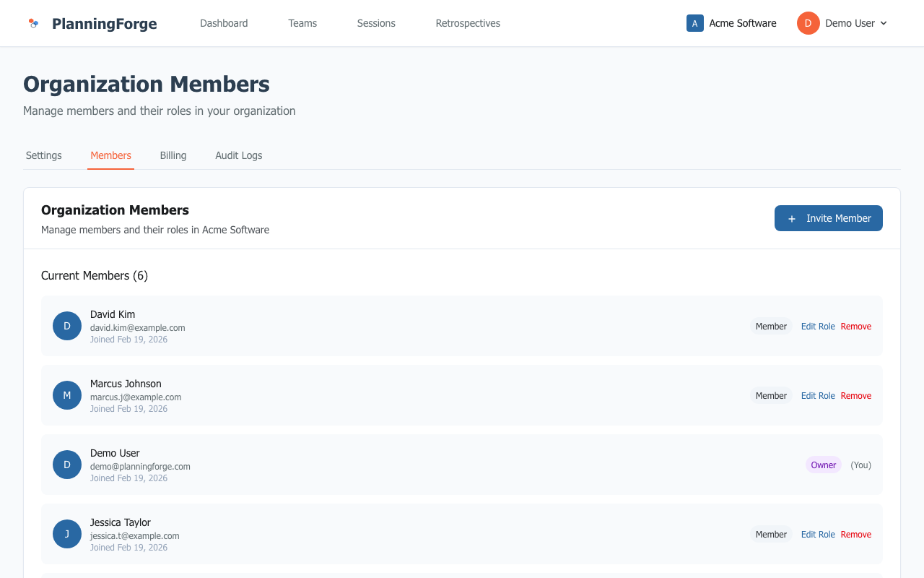The image size is (924, 578).
Task: Remove Jessica Taylor from the organization
Action: click(x=856, y=534)
